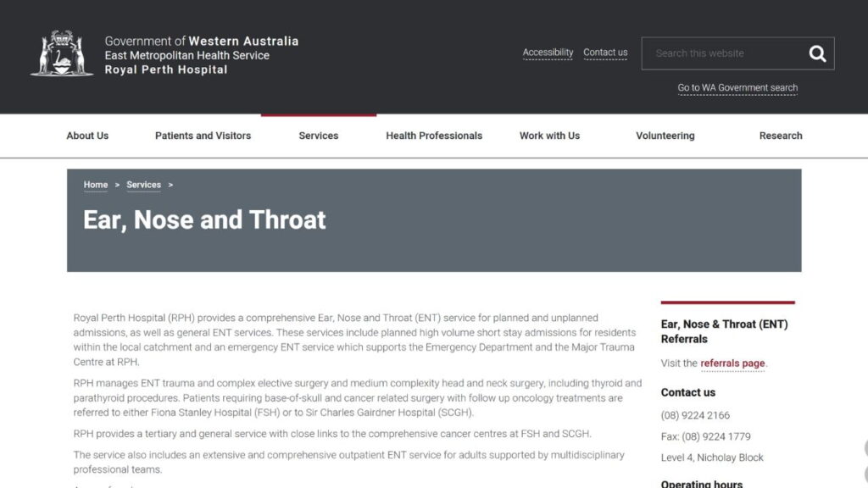Screen dimensions: 868x488
Task: Click the Ear, Nose & Throat (ENT) Referrals heading
Action: 724,331
